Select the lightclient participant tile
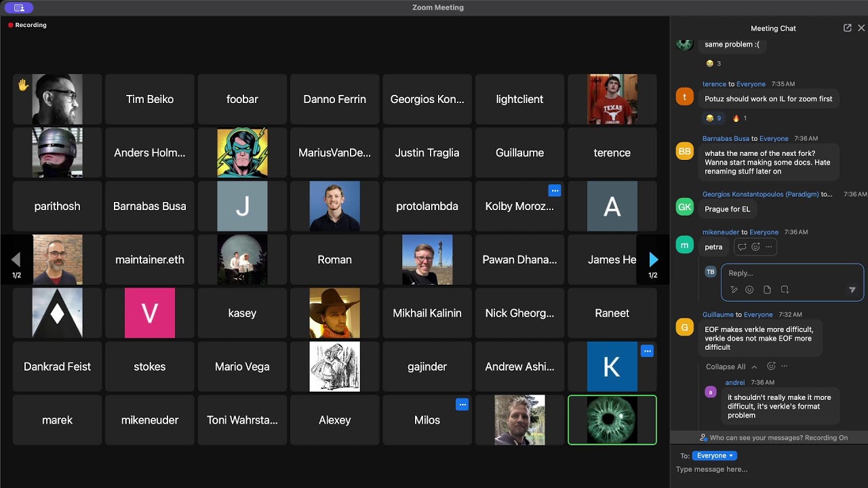Image resolution: width=868 pixels, height=488 pixels. (x=519, y=99)
